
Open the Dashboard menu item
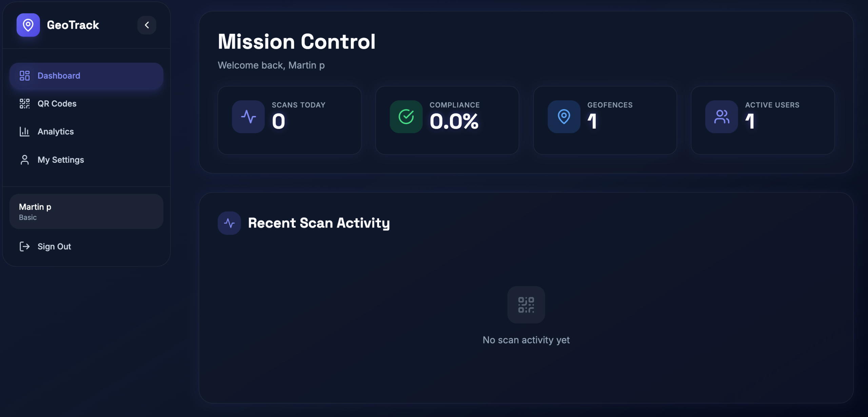pyautogui.click(x=86, y=76)
